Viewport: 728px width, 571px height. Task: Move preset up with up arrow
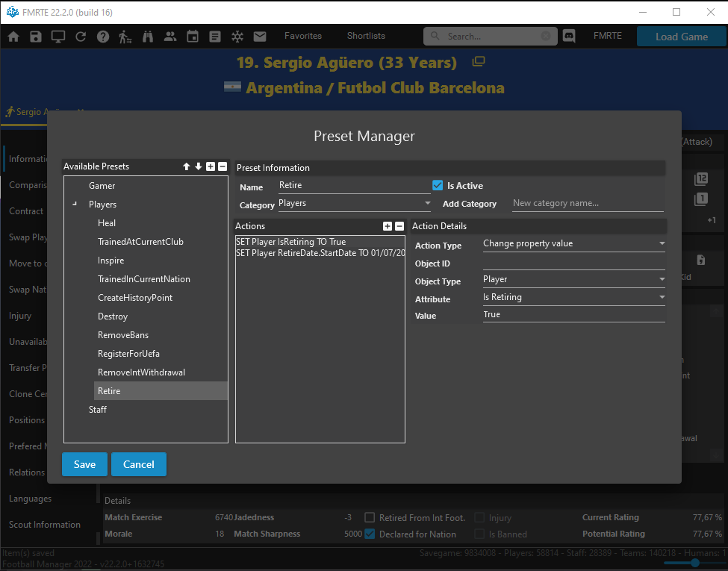tap(187, 166)
